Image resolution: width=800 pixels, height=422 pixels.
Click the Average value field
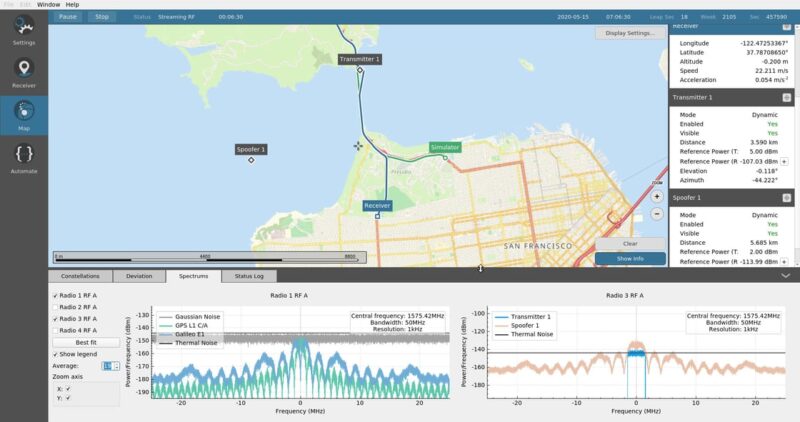pos(108,366)
